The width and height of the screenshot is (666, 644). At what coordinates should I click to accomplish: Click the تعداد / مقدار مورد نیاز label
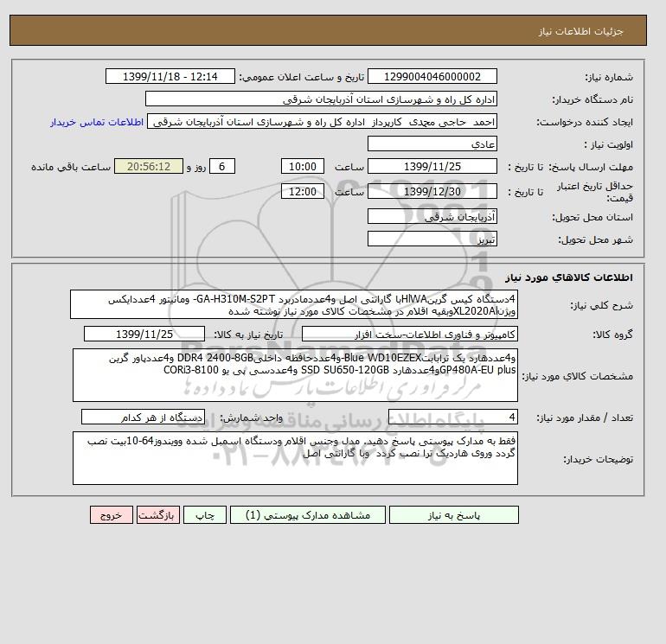[x=585, y=418]
